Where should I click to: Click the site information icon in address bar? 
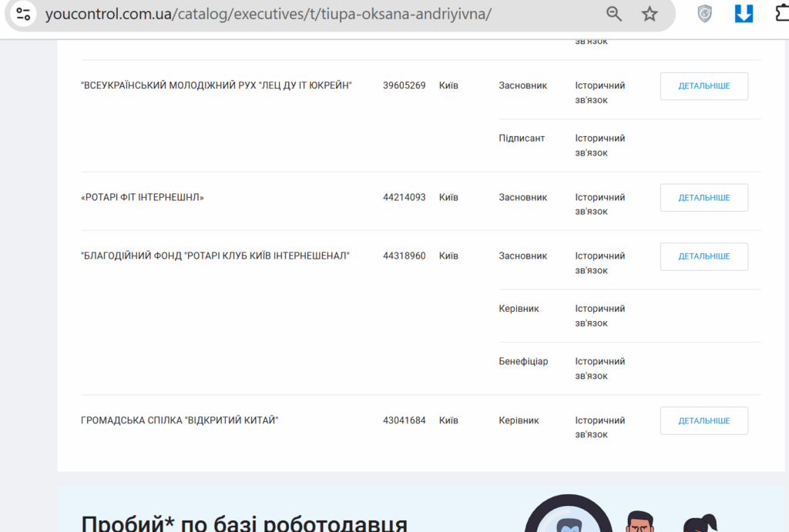click(x=23, y=14)
